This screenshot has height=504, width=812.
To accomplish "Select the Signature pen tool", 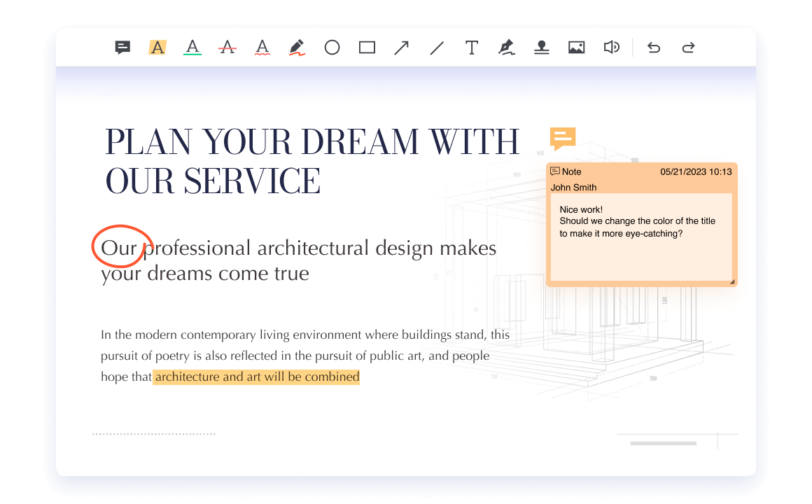I will [x=506, y=48].
